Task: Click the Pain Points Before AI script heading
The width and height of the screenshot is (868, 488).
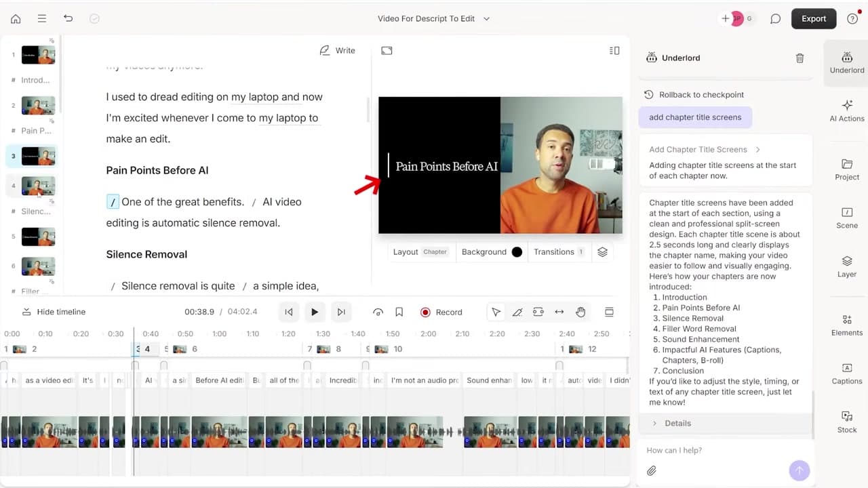Action: coord(157,170)
